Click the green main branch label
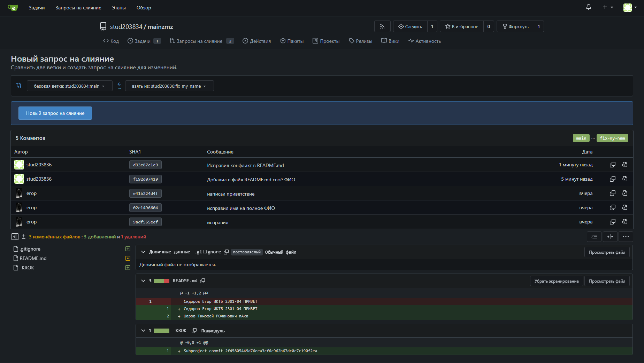This screenshot has width=644, height=363. click(x=581, y=138)
